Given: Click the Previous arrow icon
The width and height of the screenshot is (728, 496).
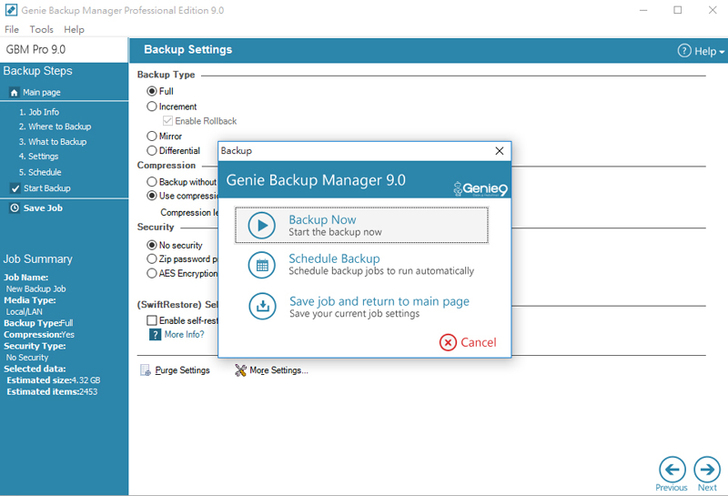Looking at the screenshot, I should click(x=672, y=468).
